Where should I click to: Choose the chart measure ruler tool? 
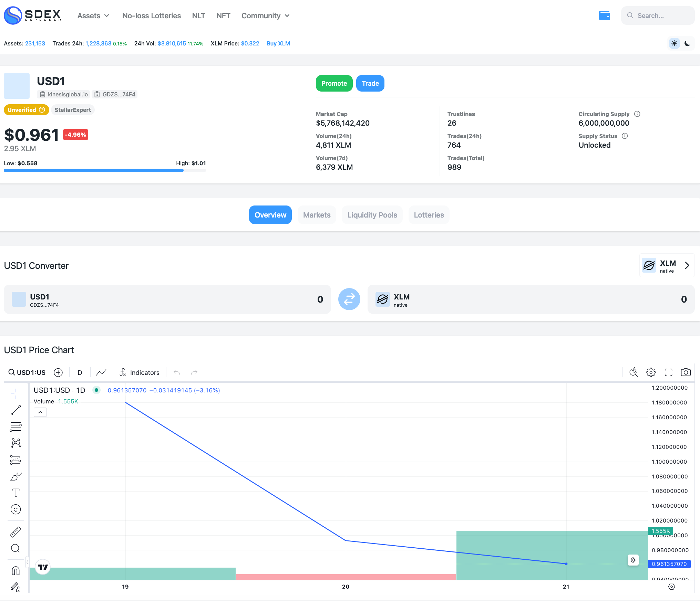16,532
